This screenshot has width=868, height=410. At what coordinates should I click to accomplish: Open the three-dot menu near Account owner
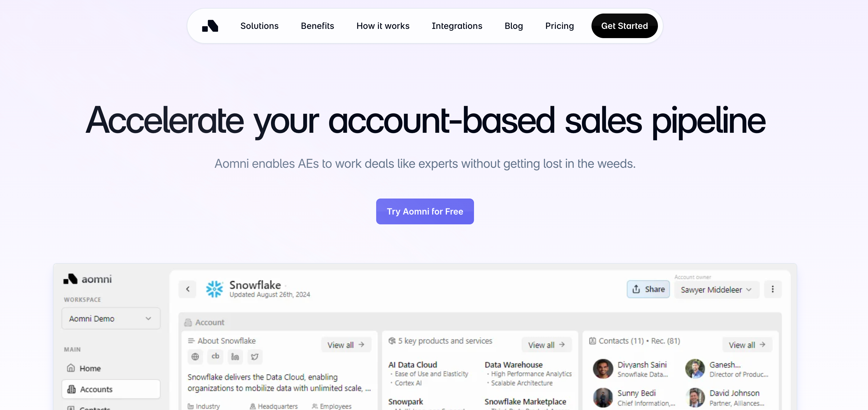[x=773, y=289]
